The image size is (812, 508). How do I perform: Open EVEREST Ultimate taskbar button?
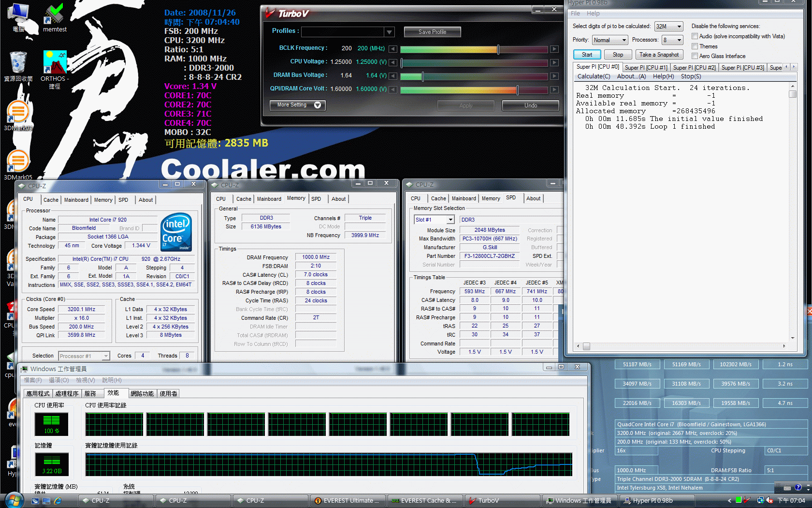[348, 501]
